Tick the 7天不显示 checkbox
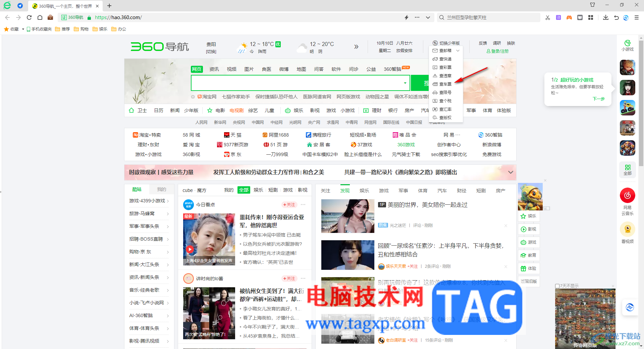Screen dimensions: 644x349 pos(557,286)
